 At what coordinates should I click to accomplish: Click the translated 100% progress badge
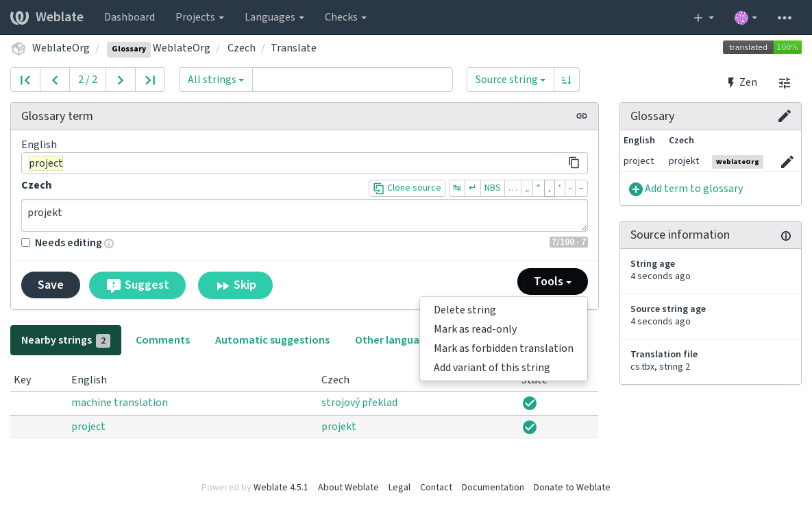click(x=762, y=48)
